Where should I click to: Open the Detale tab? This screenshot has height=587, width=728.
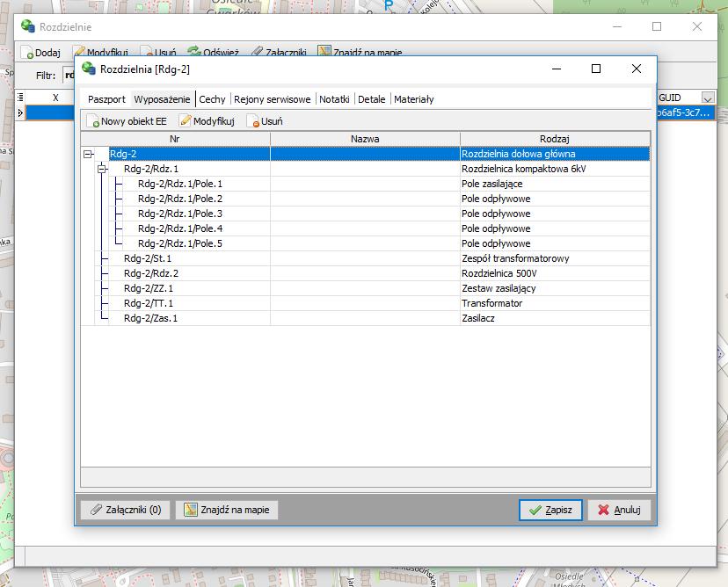[x=371, y=99]
